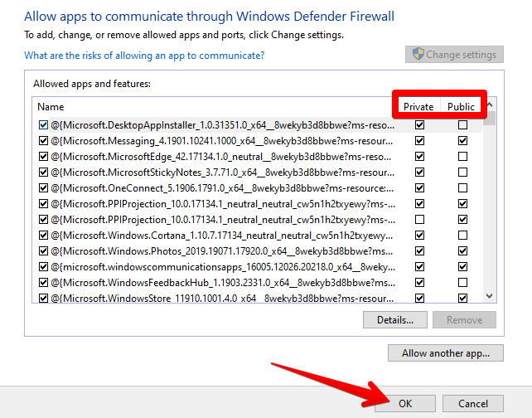Select the Microsoft.DesktopAppInstaller_1.0.31351.0 entry name

(x=223, y=125)
